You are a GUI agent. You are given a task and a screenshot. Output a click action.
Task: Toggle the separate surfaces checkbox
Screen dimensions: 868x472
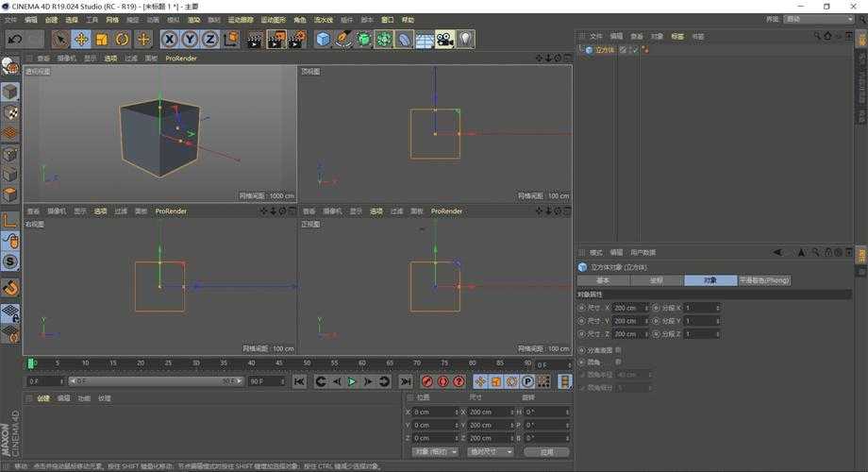(x=618, y=350)
